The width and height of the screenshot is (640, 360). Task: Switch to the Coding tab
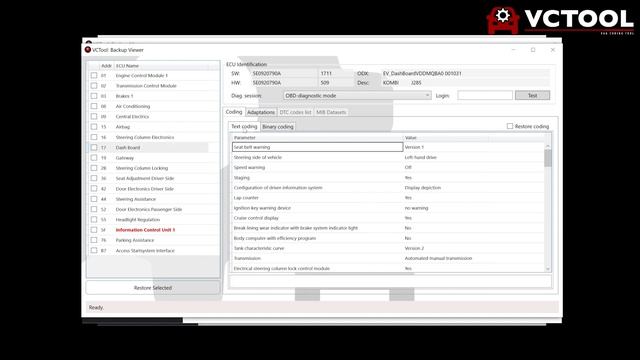[x=234, y=112]
